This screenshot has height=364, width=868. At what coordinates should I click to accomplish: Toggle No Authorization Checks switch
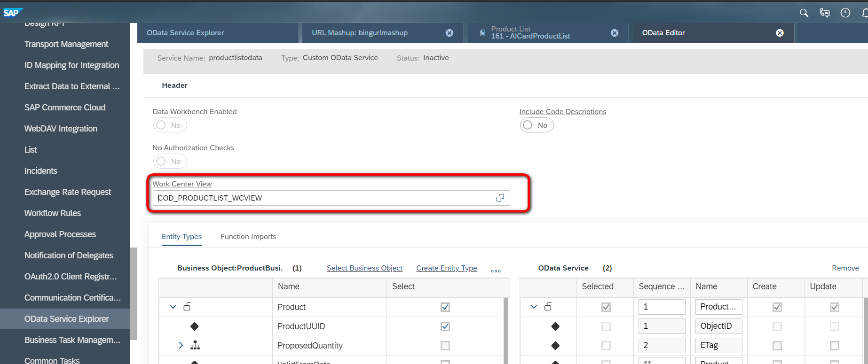[x=170, y=161]
